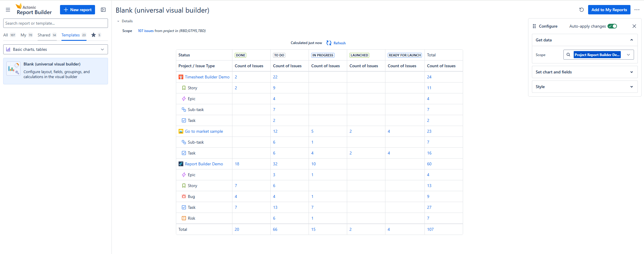
Task: Click the Total row IN PROGRESS count 15
Action: click(313, 229)
